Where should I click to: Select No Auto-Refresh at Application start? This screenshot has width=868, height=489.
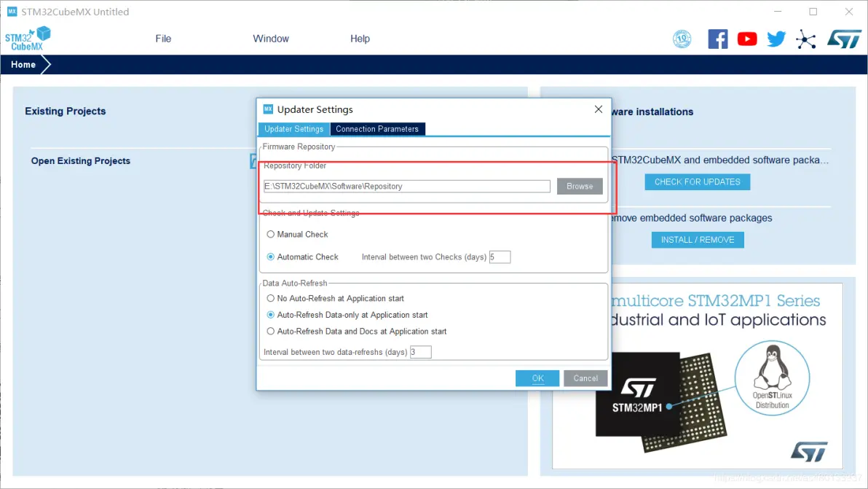[271, 298]
